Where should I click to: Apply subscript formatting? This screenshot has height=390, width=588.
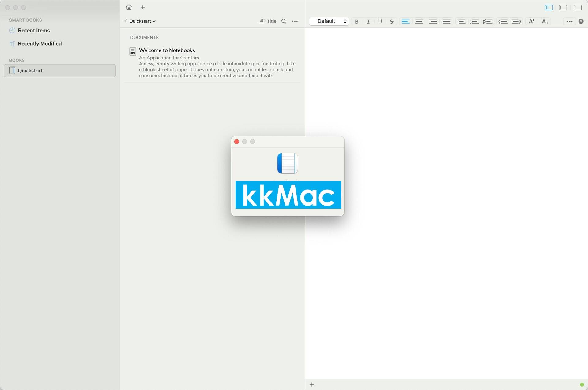[545, 21]
